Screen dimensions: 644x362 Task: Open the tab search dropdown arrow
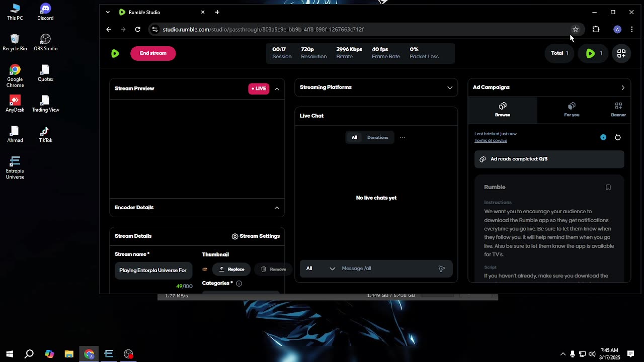click(108, 12)
